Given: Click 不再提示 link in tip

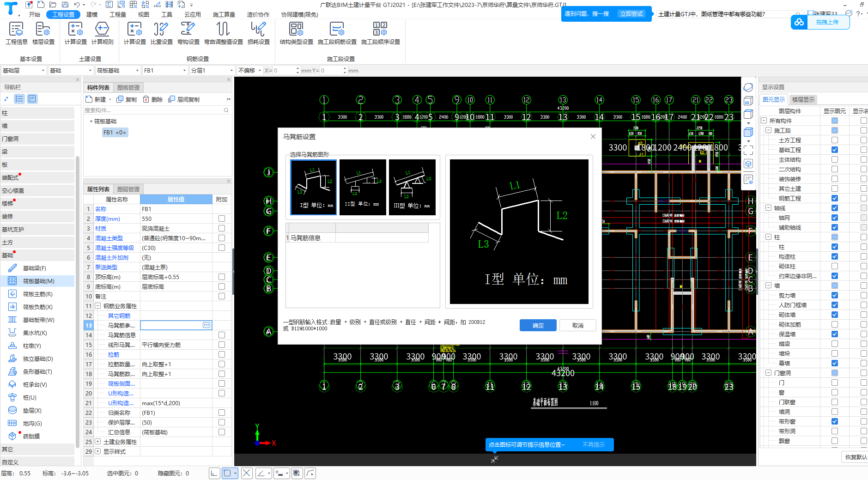Looking at the screenshot, I should 594,445.
